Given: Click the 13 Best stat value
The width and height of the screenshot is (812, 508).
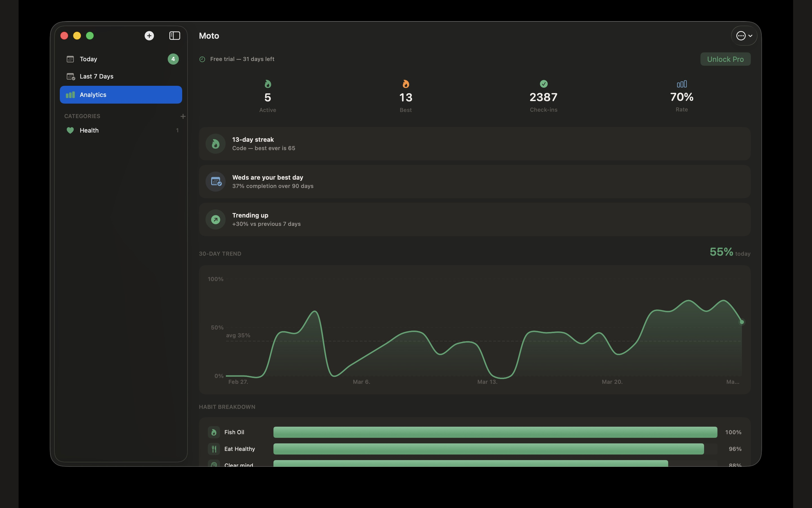Looking at the screenshot, I should 406,97.
